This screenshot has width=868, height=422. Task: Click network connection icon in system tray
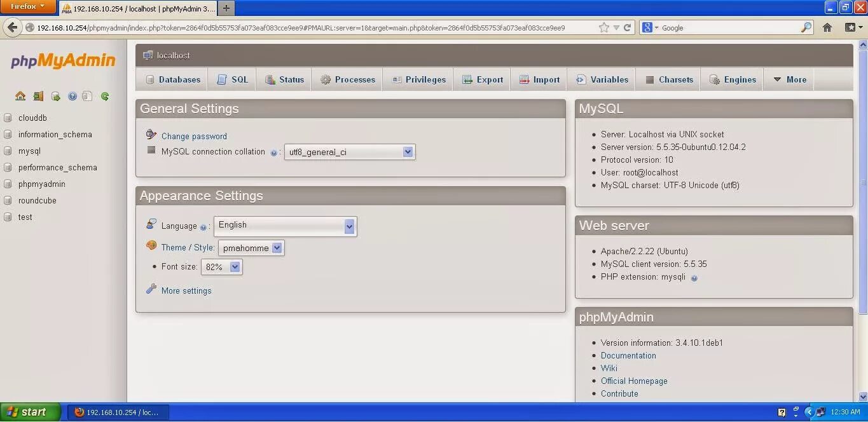[821, 412]
